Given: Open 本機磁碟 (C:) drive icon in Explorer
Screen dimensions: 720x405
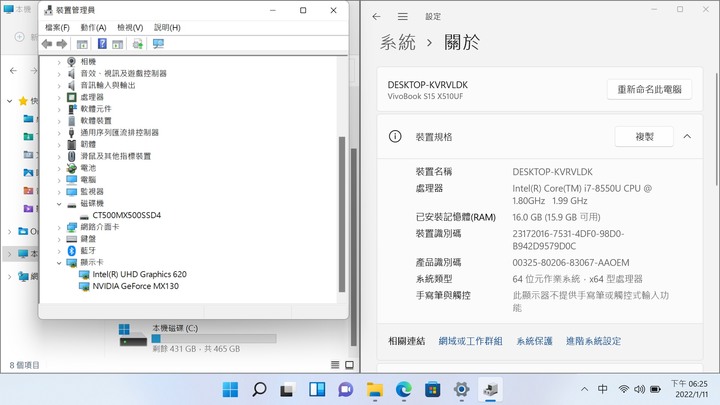Looking at the screenshot, I should (132, 335).
